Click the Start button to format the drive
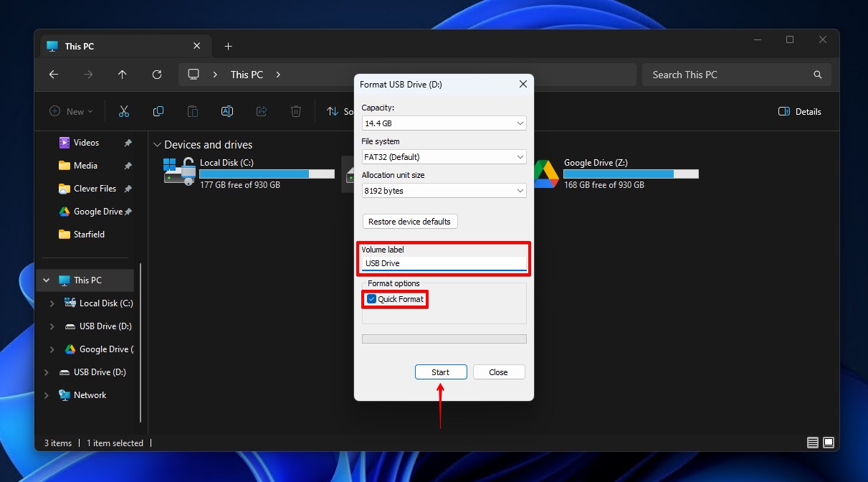 click(440, 372)
